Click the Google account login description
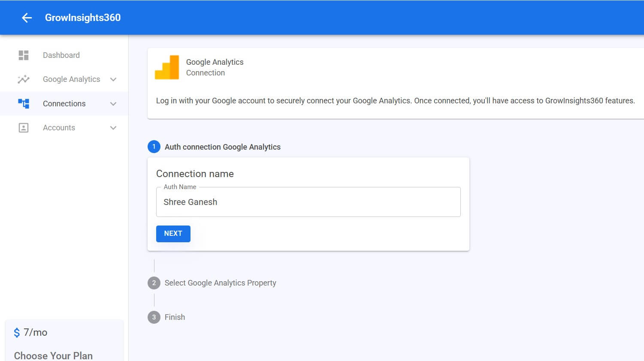The image size is (644, 361). pyautogui.click(x=395, y=101)
